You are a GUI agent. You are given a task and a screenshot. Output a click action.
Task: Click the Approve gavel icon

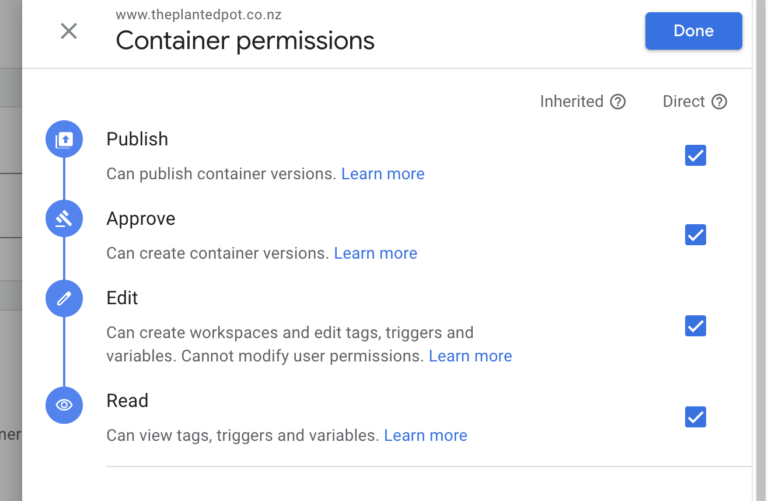point(64,218)
